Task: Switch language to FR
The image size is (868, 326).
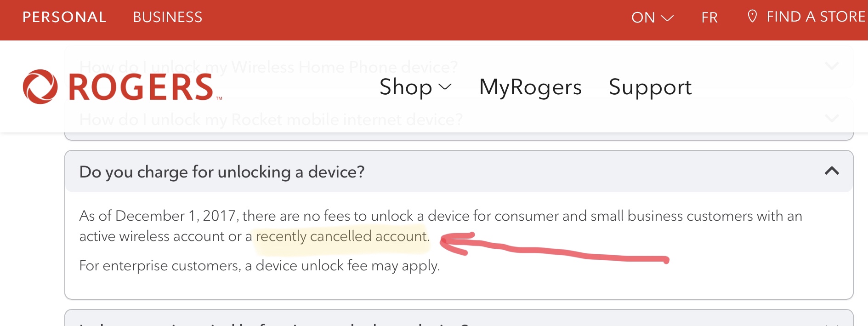Action: coord(709,17)
